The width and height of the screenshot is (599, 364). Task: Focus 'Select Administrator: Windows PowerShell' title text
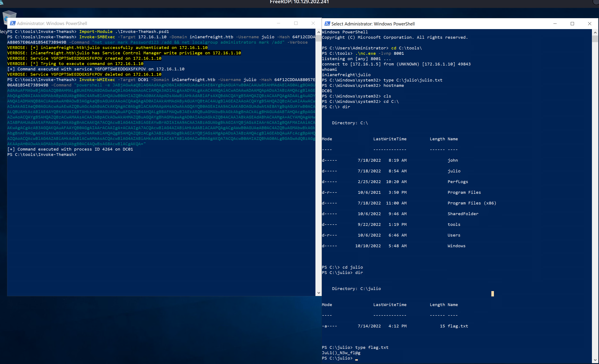click(373, 24)
